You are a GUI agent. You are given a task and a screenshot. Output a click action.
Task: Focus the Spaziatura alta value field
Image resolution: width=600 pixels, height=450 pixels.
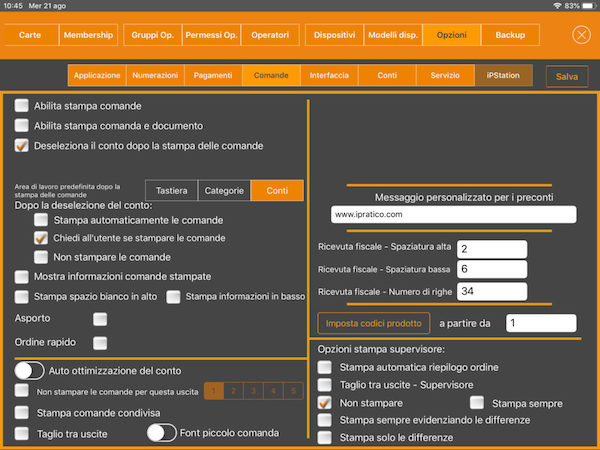(492, 249)
